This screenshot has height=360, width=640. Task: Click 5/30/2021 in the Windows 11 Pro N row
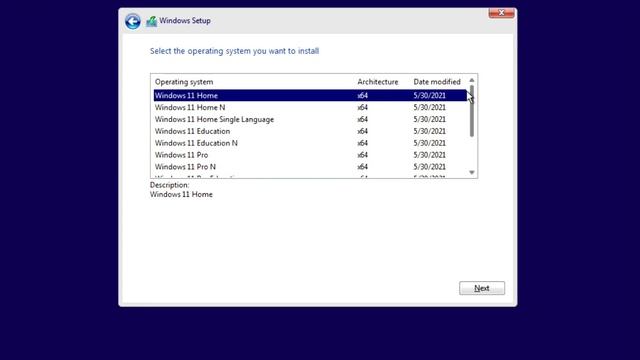429,167
